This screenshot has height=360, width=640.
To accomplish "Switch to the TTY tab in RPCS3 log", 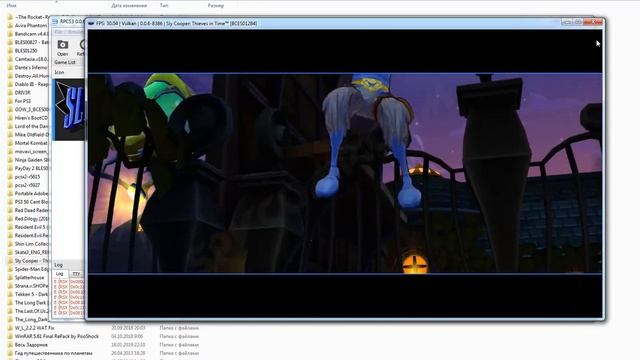I will pos(76,274).
